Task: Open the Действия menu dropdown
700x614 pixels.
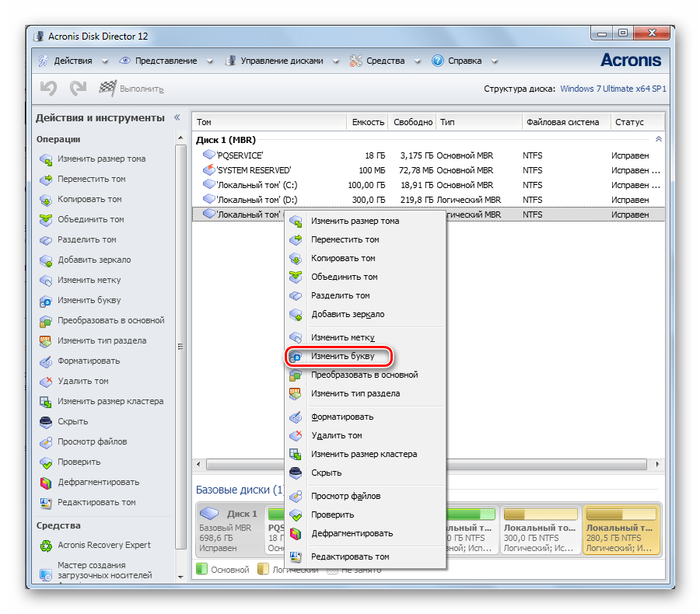Action: (65, 61)
